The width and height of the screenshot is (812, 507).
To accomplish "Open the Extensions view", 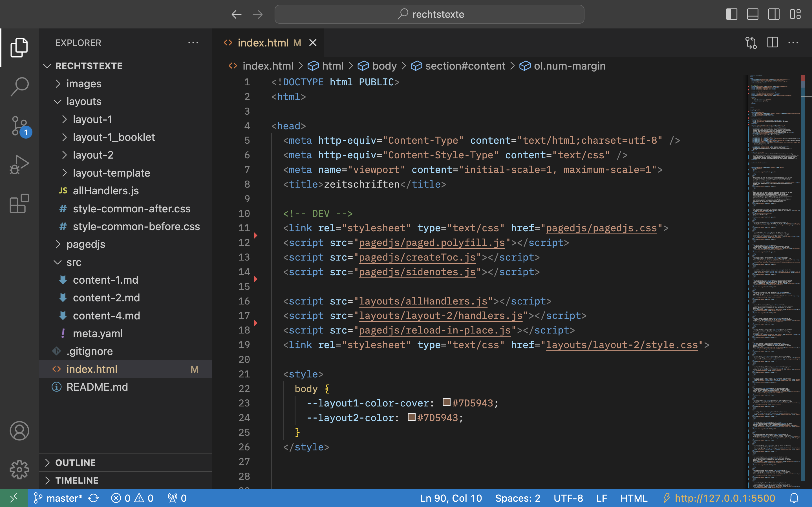I will pyautogui.click(x=19, y=204).
